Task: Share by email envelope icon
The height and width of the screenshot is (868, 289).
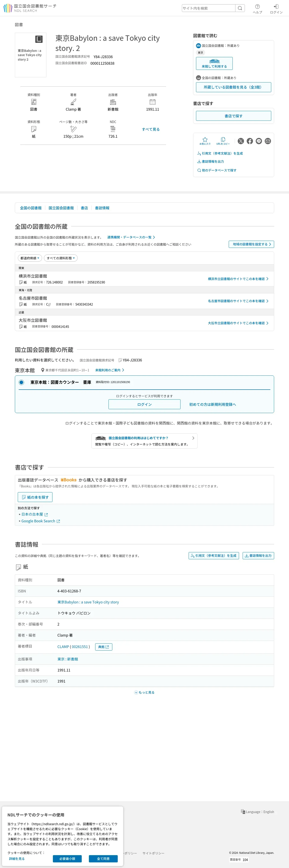Action: [x=268, y=141]
